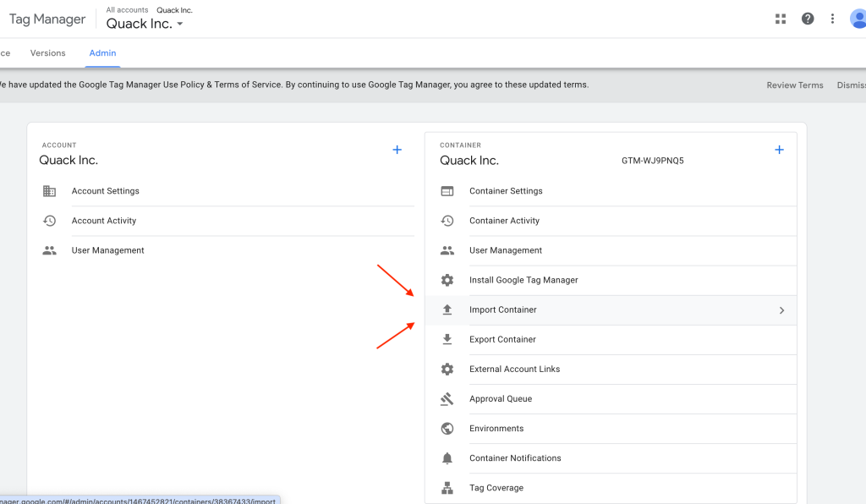Open External Account Links

coord(514,370)
